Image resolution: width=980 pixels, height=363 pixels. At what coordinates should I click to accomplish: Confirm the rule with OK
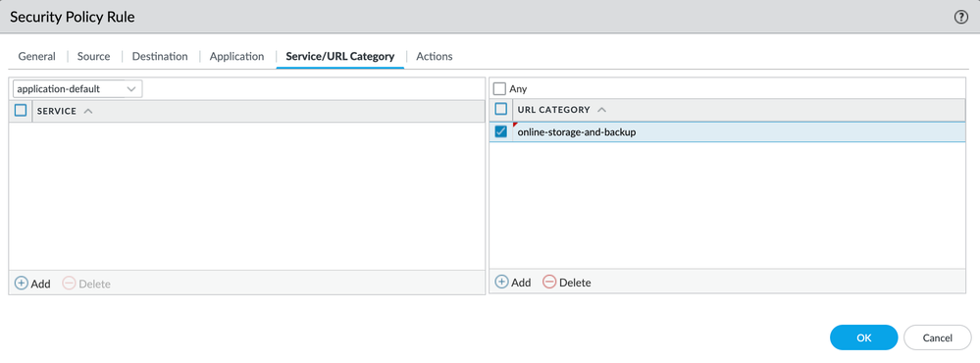click(863, 337)
